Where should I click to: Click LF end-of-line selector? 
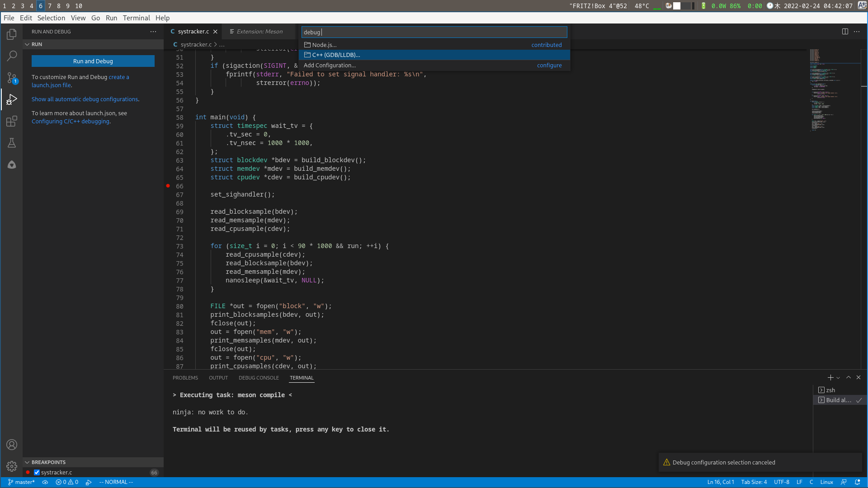(x=799, y=482)
